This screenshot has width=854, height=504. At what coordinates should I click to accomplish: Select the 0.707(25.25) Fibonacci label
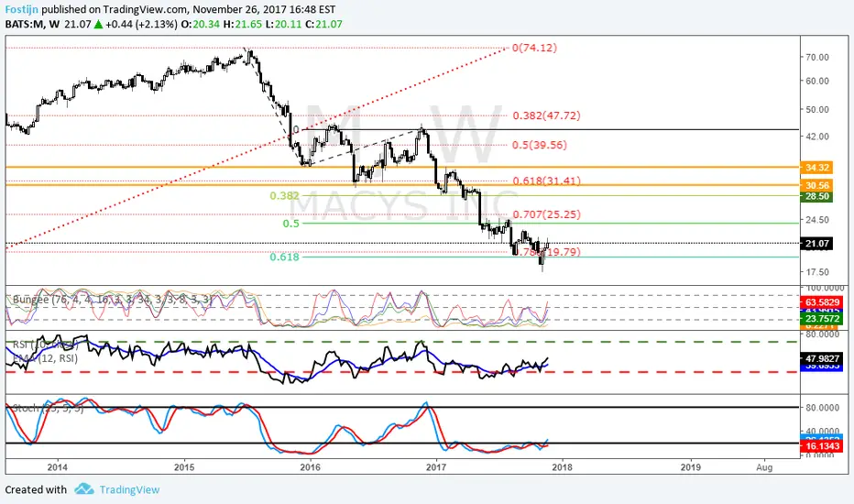(x=546, y=214)
